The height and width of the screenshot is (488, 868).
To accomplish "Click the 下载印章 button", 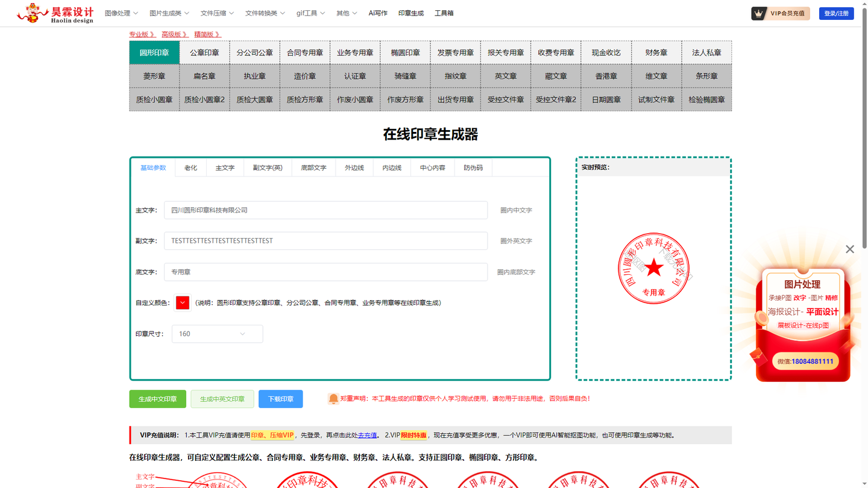I will point(281,399).
